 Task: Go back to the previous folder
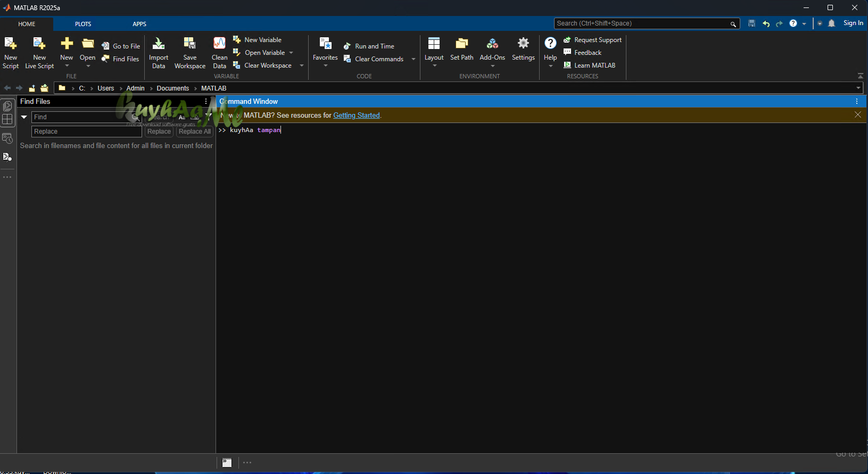pos(7,88)
